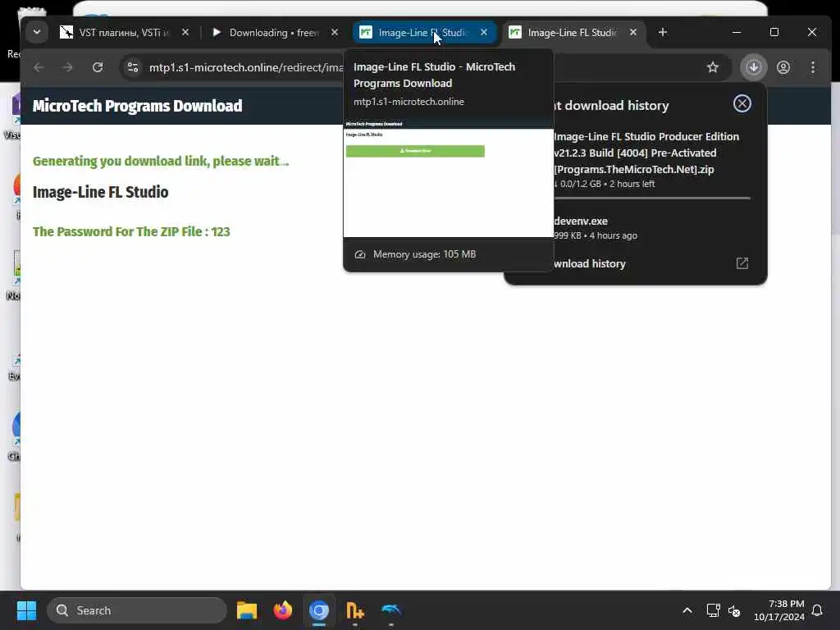Show hidden system tray icons
The image size is (840, 630).
coord(687,610)
